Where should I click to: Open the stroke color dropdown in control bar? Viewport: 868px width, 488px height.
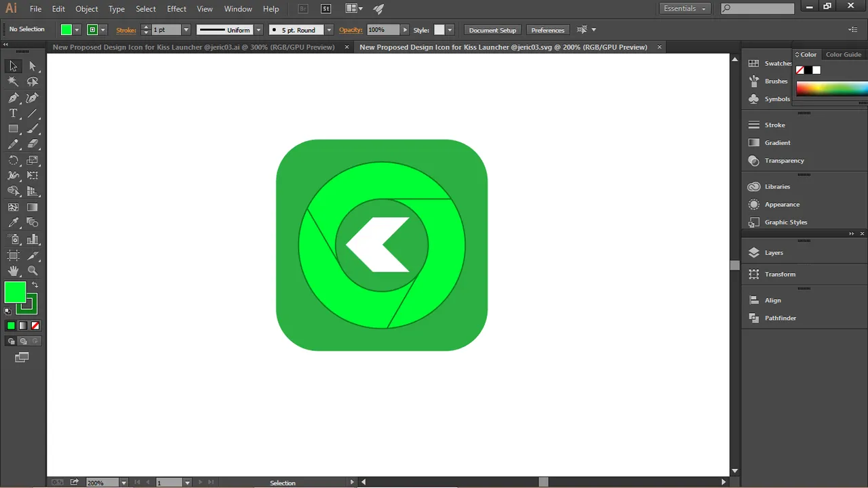coord(102,30)
